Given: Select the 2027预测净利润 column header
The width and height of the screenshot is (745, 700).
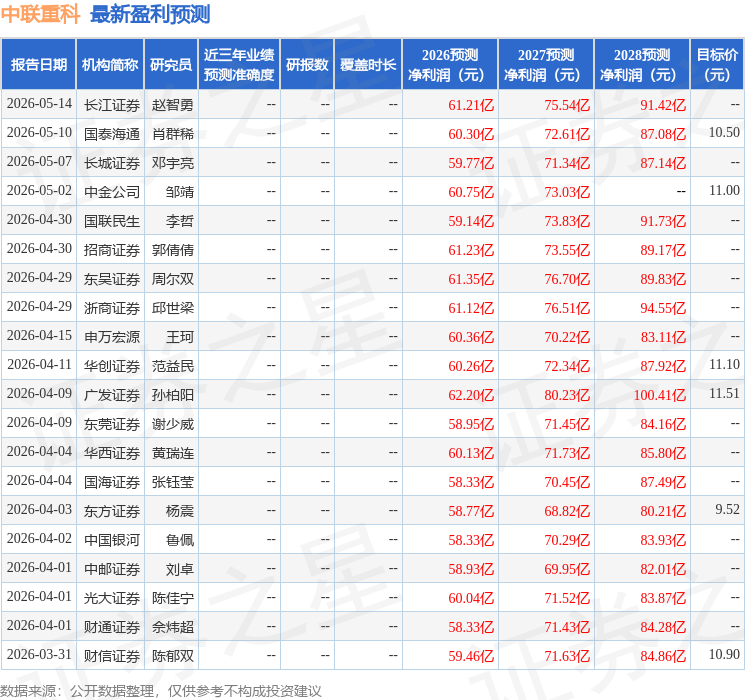Looking at the screenshot, I should (x=546, y=65).
